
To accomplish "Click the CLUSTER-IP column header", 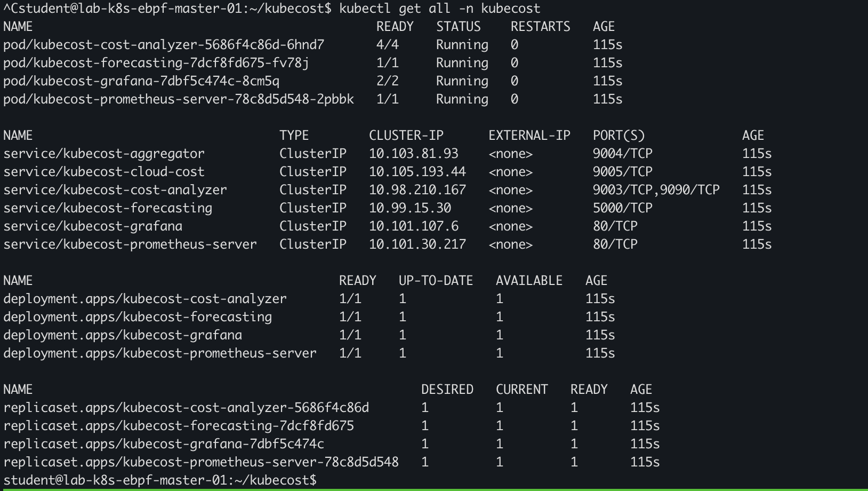I will (406, 136).
